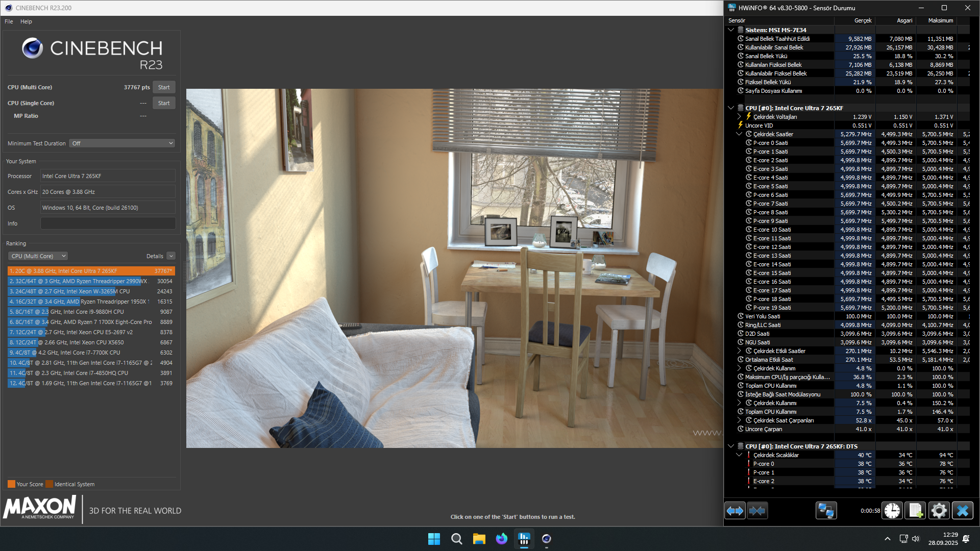The height and width of the screenshot is (551, 980).
Task: Click Maksimum column header
Action: click(936, 20)
